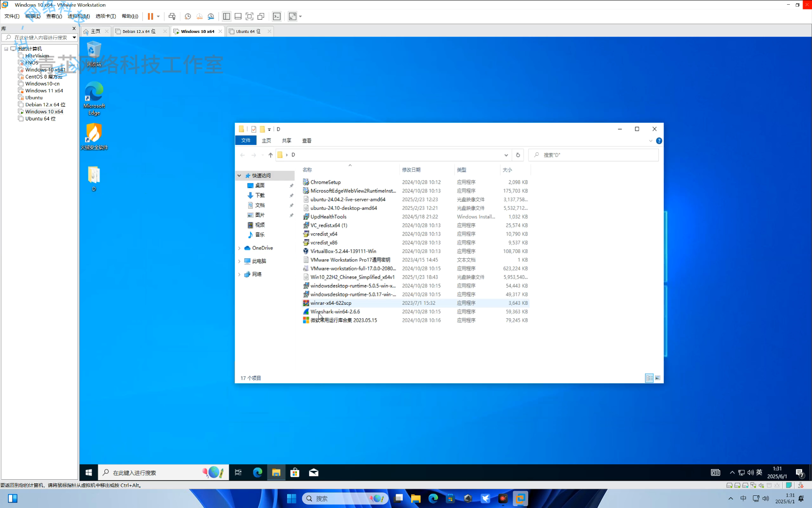
Task: Open Microsoft Store in the guest taskbar
Action: (295, 473)
